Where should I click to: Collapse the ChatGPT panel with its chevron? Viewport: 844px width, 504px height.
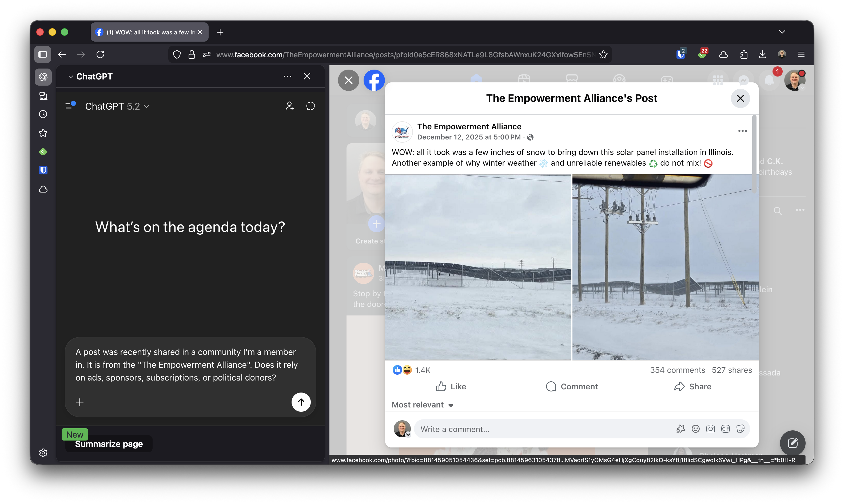71,77
